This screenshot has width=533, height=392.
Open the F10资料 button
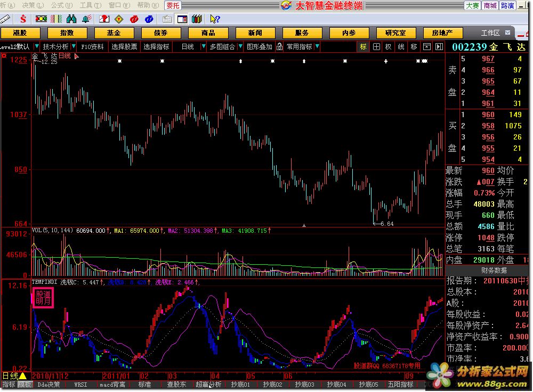92,46
